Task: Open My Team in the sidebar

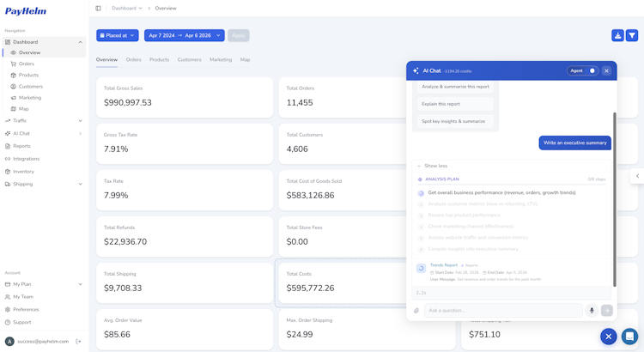Action: [x=23, y=296]
